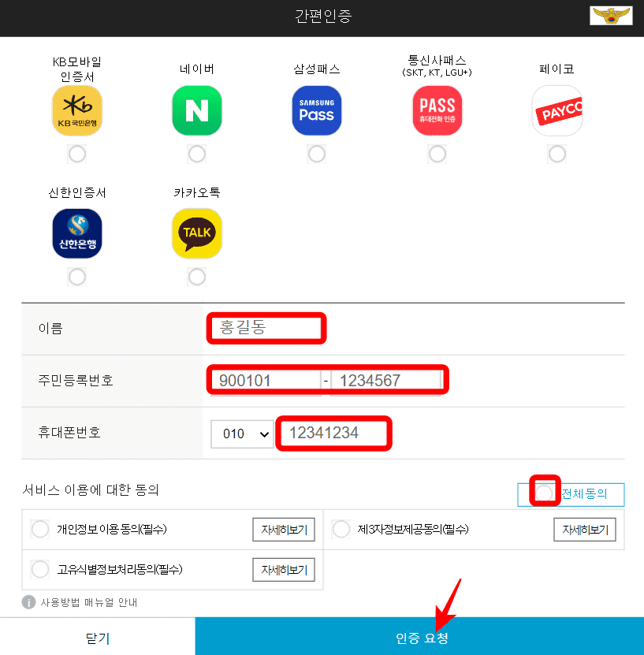Check 제3자정보제공동의(필수) consent

coord(341,529)
